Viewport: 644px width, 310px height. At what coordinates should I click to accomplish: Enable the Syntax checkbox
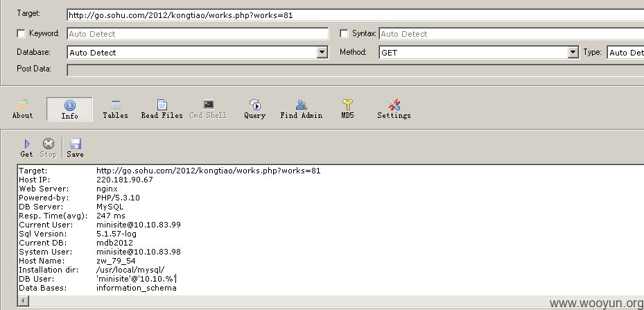(344, 33)
